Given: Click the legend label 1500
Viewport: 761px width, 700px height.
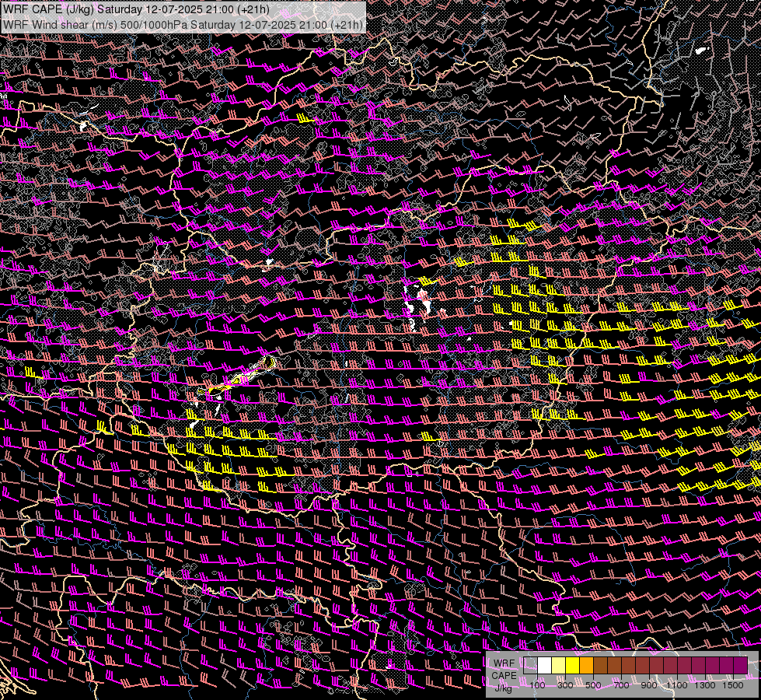Looking at the screenshot, I should coord(733,685).
